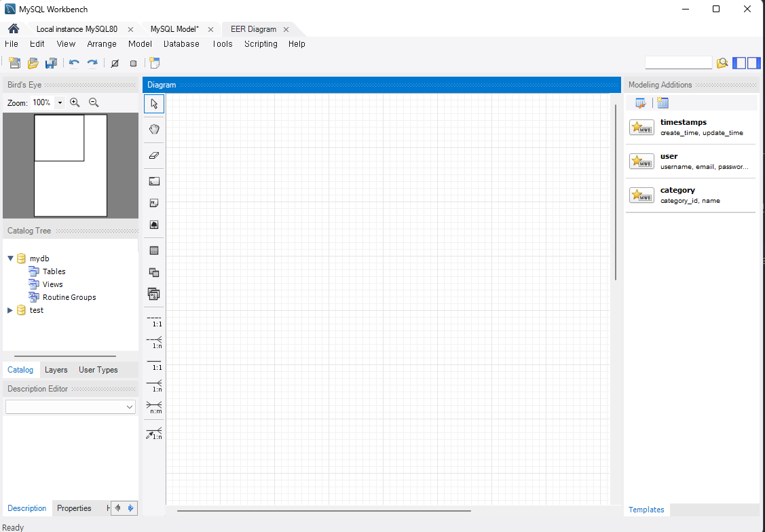Switch to MySQL Model tab

pyautogui.click(x=174, y=29)
